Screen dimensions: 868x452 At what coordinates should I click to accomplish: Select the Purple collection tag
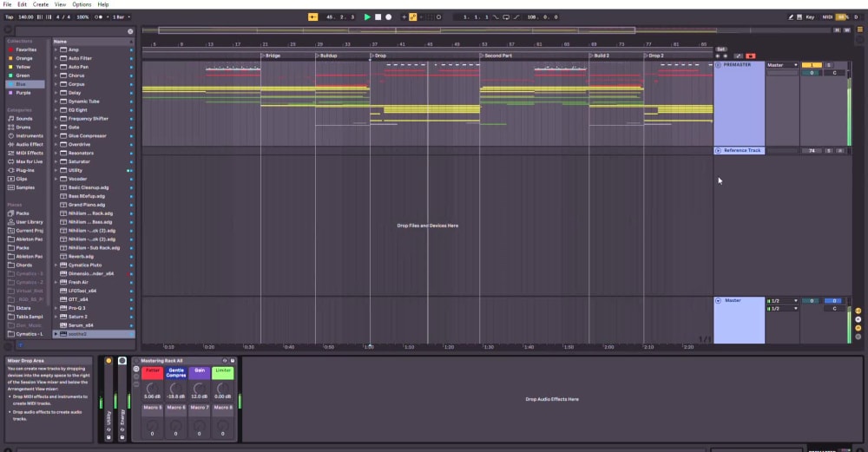pos(25,93)
